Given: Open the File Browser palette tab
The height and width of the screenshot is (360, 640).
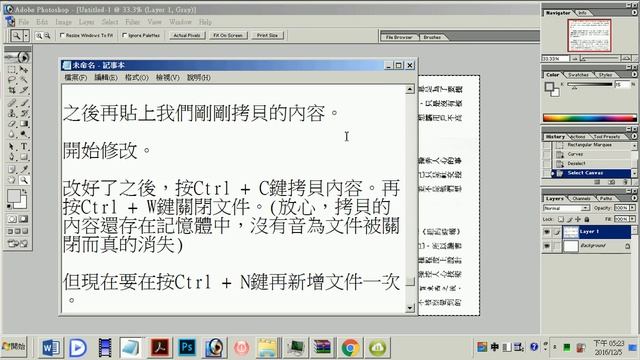Looking at the screenshot, I should (399, 37).
